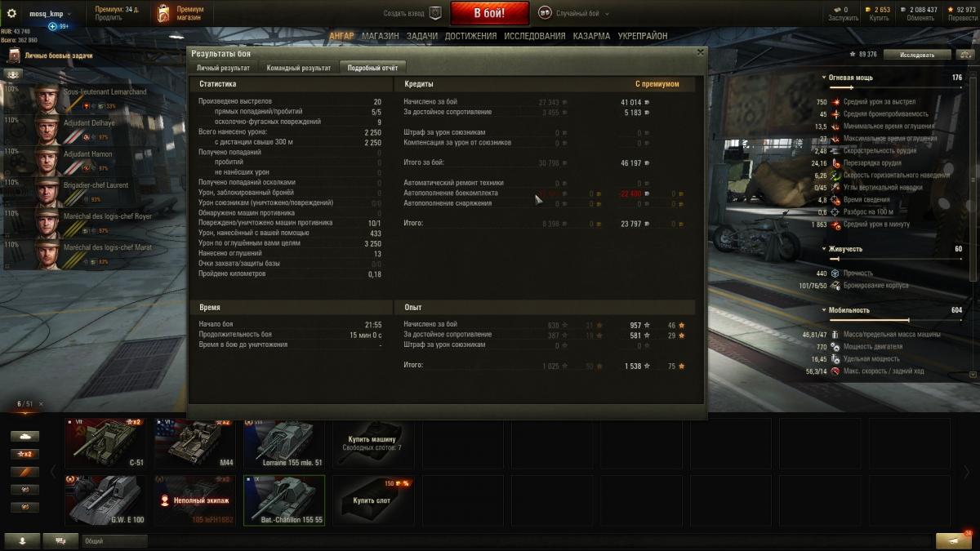Select the Detailed report tab
The height and width of the screenshot is (551, 980).
[x=372, y=68]
